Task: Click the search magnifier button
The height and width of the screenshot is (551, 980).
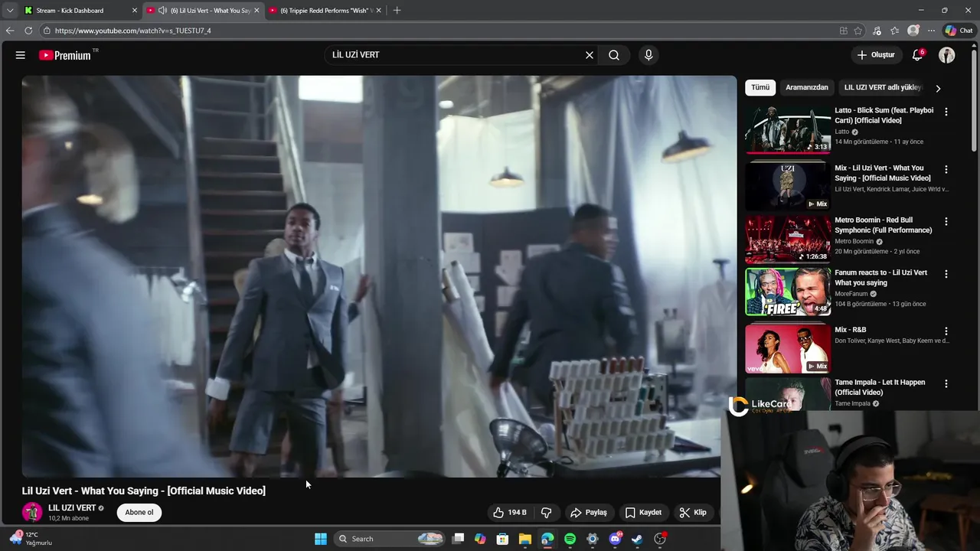Action: point(614,55)
